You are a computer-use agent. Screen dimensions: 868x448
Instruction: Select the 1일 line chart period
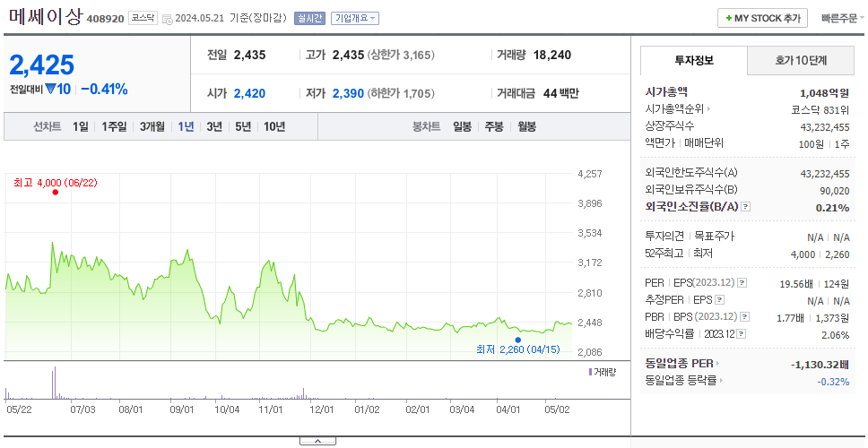[81, 126]
